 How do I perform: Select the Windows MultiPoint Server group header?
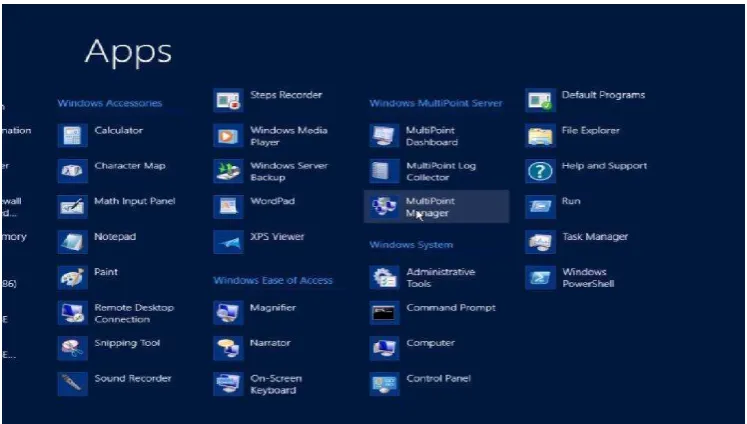tap(435, 103)
